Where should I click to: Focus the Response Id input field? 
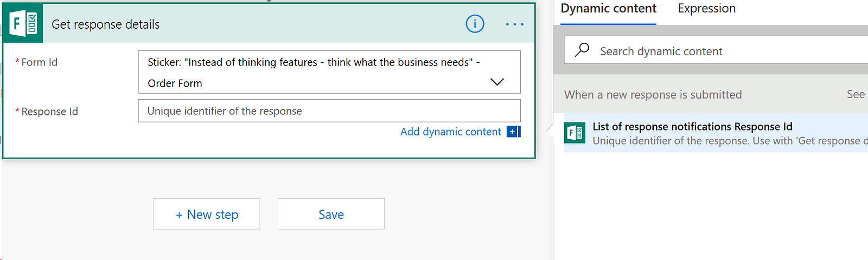coord(329,111)
